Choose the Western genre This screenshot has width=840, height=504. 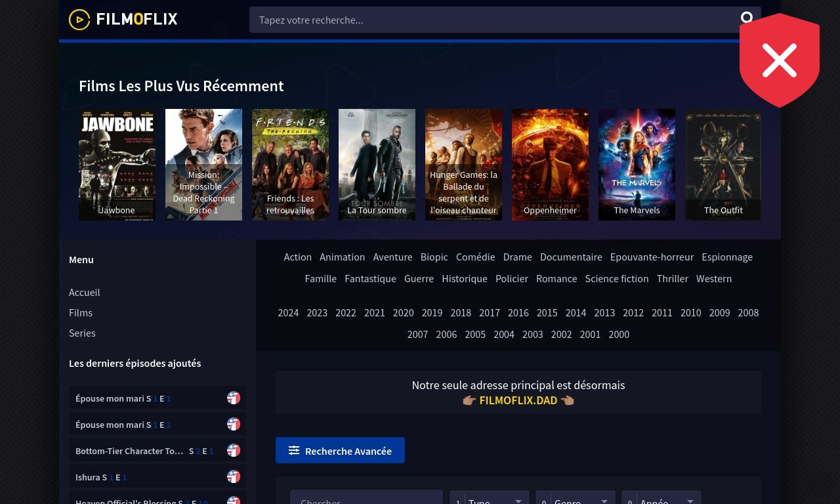click(x=714, y=278)
